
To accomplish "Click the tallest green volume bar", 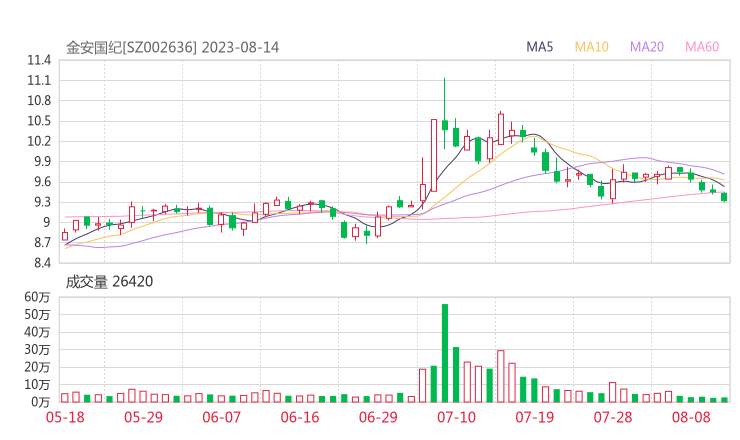I will pyautogui.click(x=445, y=353).
